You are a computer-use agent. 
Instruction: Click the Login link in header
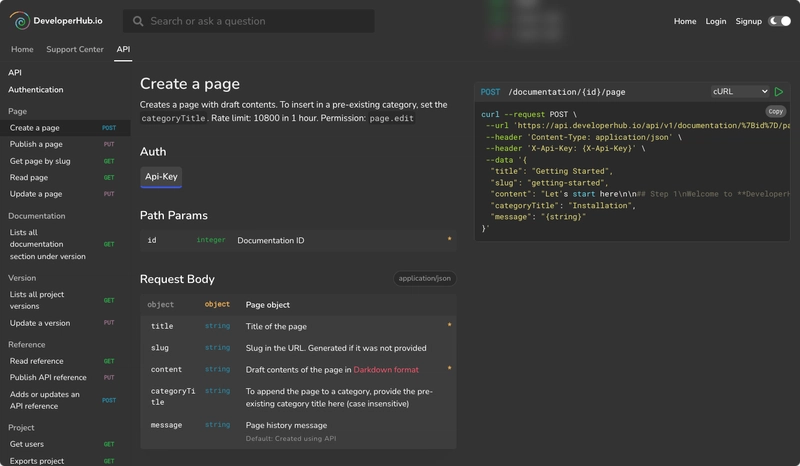tap(716, 21)
